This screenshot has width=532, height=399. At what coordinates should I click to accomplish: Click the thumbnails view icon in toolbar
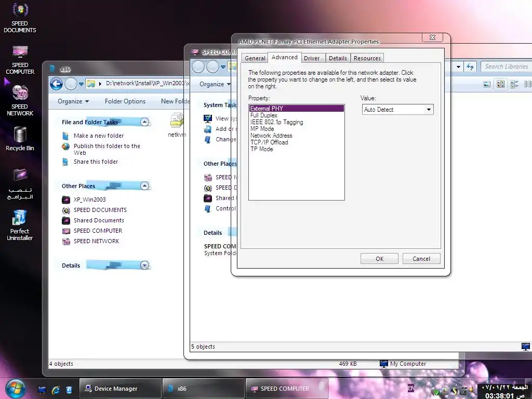pos(500,84)
